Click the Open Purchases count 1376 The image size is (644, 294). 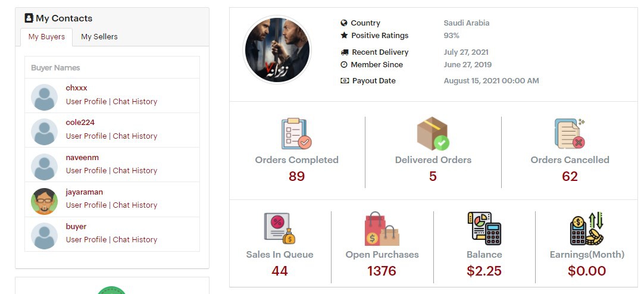[x=382, y=271]
